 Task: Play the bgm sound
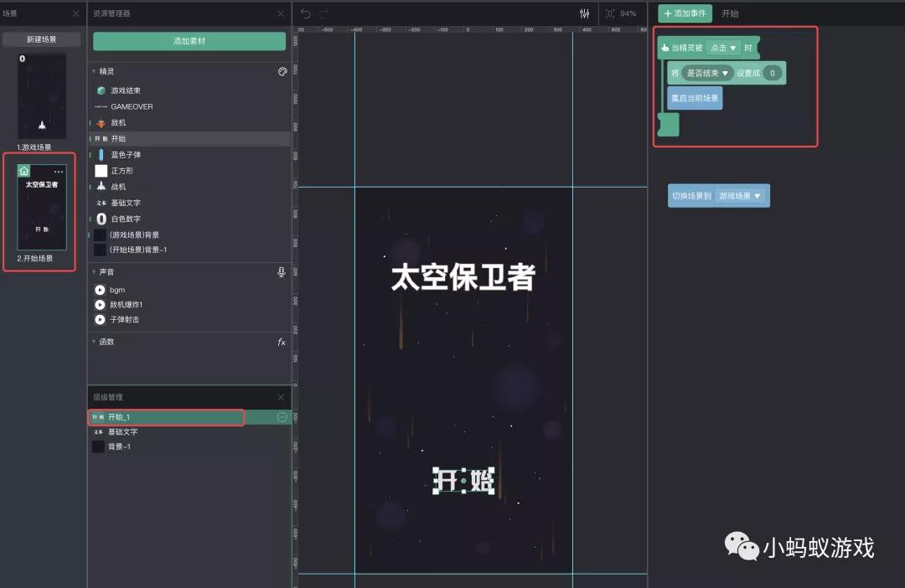100,289
